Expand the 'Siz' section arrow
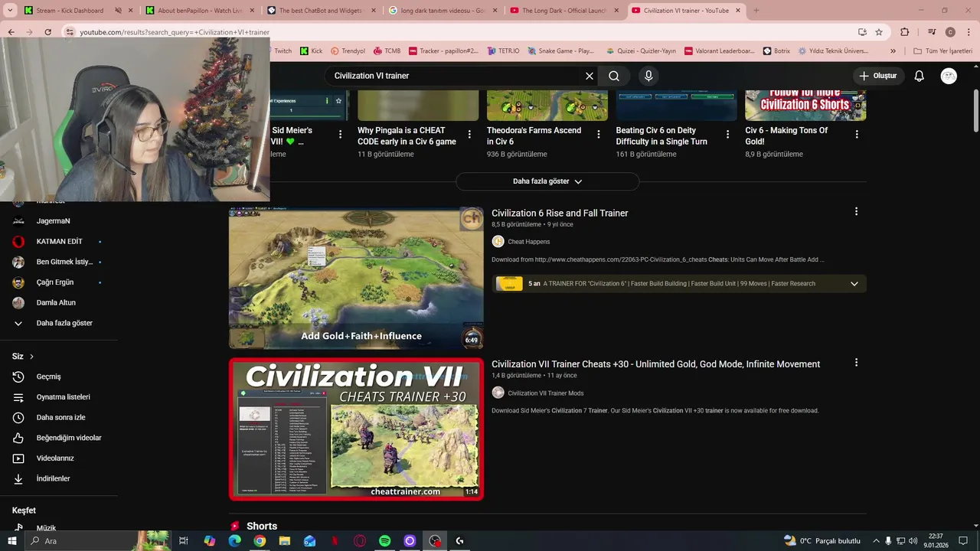The height and width of the screenshot is (551, 980). [x=31, y=357]
